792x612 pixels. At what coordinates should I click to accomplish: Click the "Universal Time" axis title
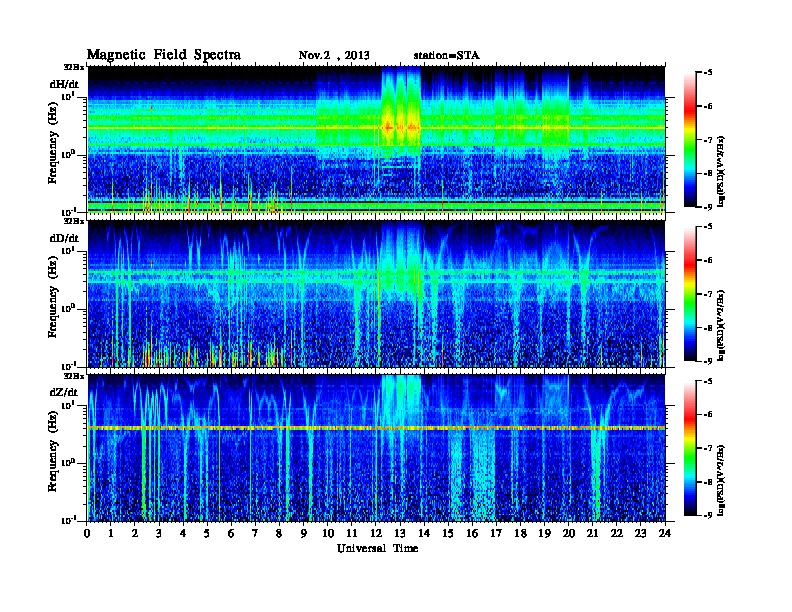[x=377, y=548]
